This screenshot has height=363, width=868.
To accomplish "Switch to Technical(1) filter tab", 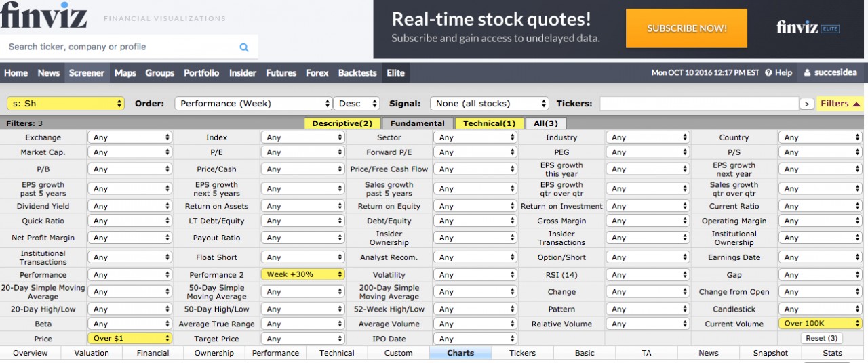I will coord(489,123).
